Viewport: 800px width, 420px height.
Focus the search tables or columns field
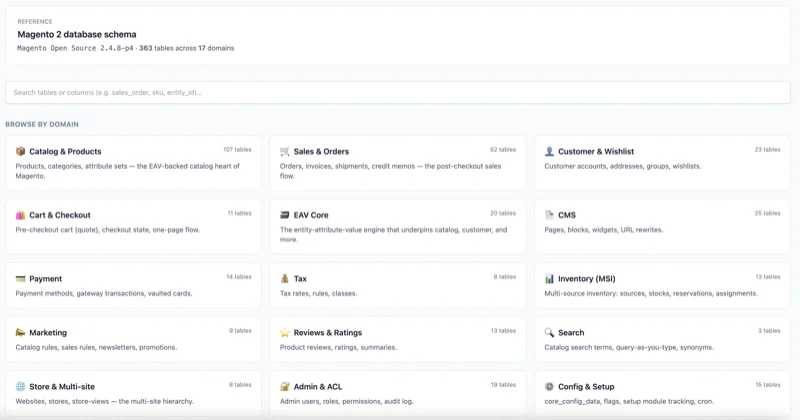[398, 92]
